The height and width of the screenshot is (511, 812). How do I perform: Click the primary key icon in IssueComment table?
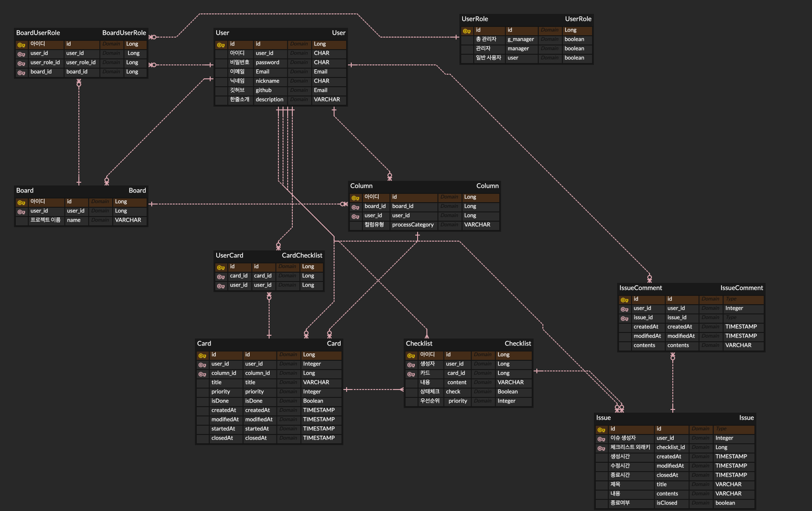pos(625,300)
